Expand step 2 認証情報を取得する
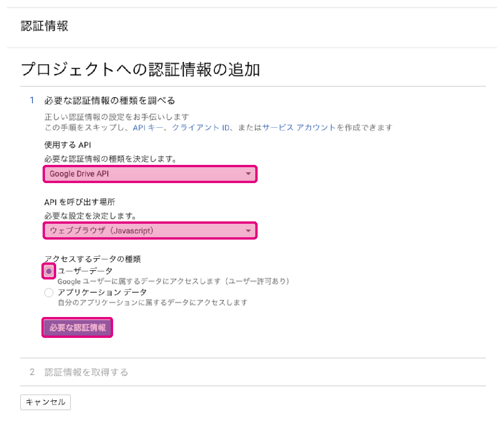Screen dimensions: 504x425 (86, 372)
